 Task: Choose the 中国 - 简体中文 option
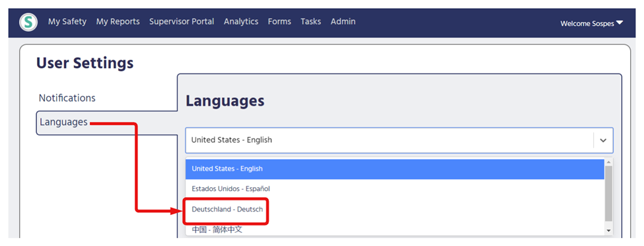pos(395,229)
